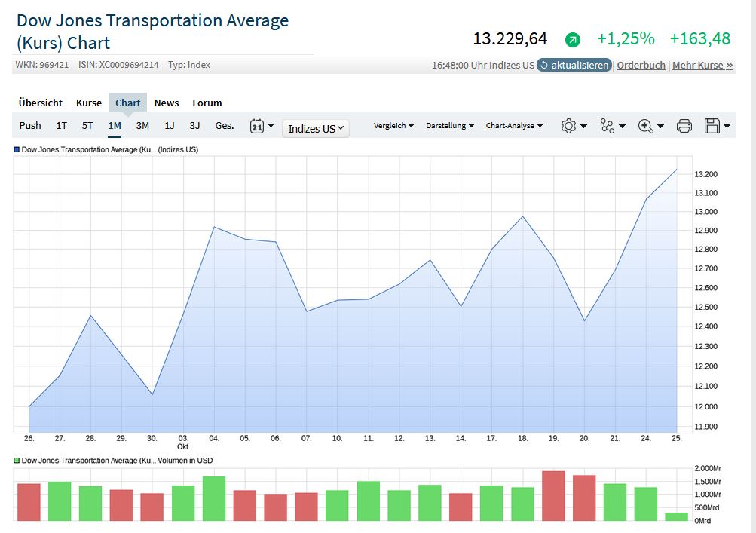Switch to the Kurse tab
The height and width of the screenshot is (533, 756).
coord(89,103)
